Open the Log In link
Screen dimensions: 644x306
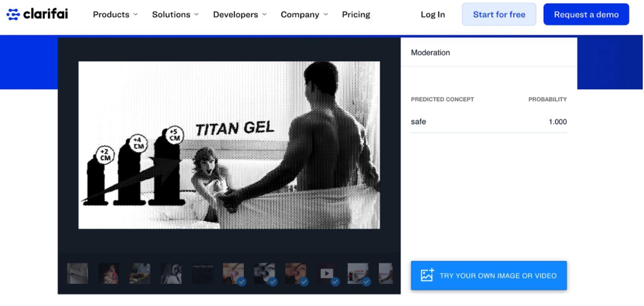point(433,14)
